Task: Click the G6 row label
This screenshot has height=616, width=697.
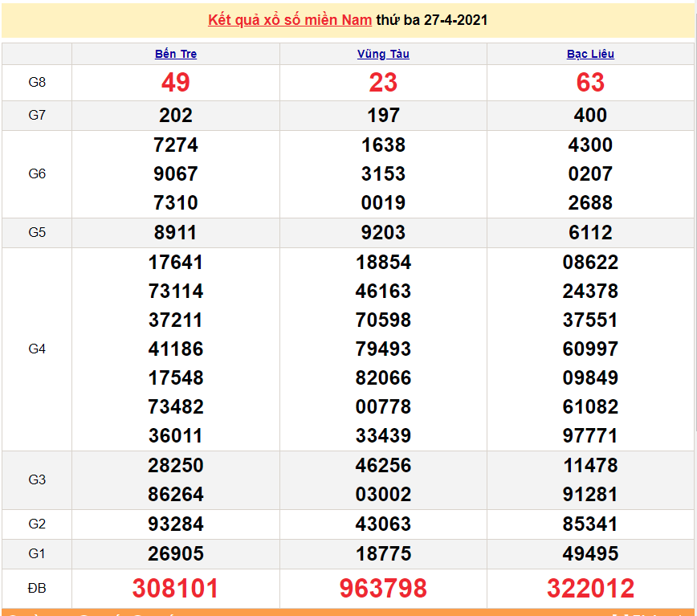Action: [37, 173]
